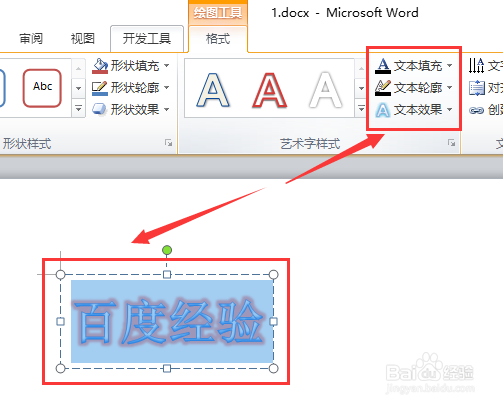Open the Shape Effects dropdown arrow
The height and width of the screenshot is (406, 503).
pyautogui.click(x=167, y=109)
